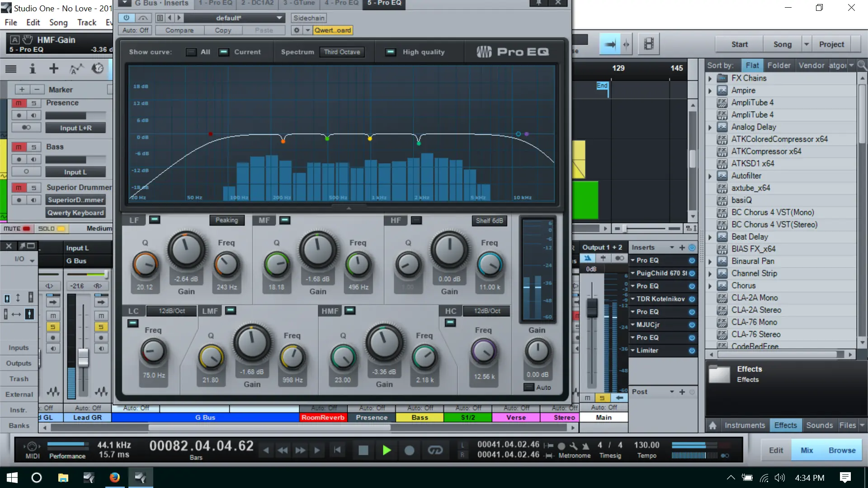
Task: Switch to the Instruments browser tab
Action: pos(745,425)
